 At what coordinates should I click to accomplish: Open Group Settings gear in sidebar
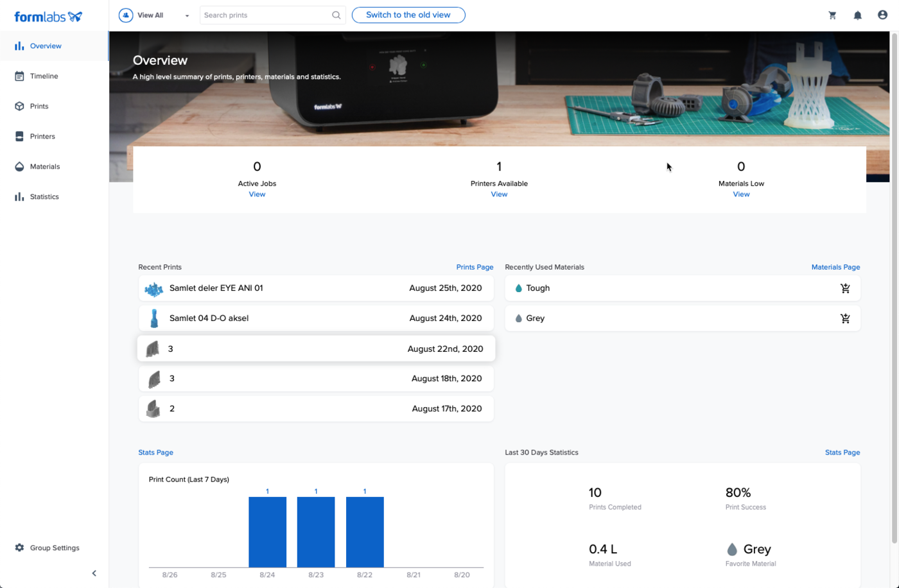19,548
